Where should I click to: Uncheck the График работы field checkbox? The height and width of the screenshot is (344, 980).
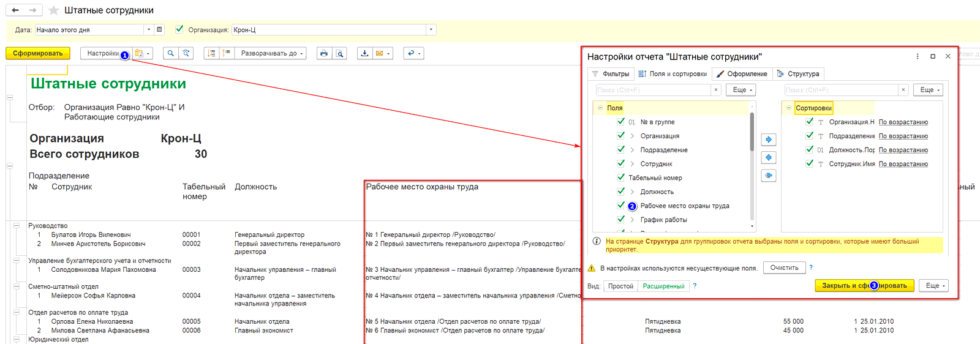[621, 219]
